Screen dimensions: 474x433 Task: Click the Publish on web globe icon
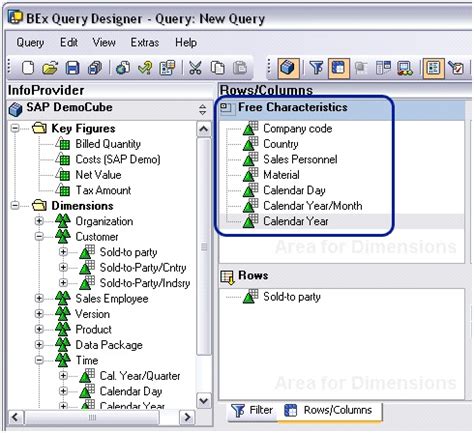tap(123, 68)
